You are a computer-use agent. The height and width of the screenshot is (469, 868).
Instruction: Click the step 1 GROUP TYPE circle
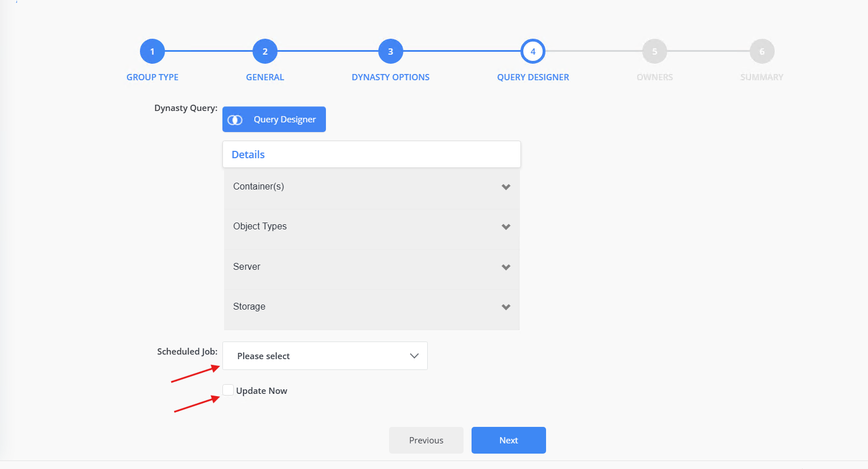(152, 51)
